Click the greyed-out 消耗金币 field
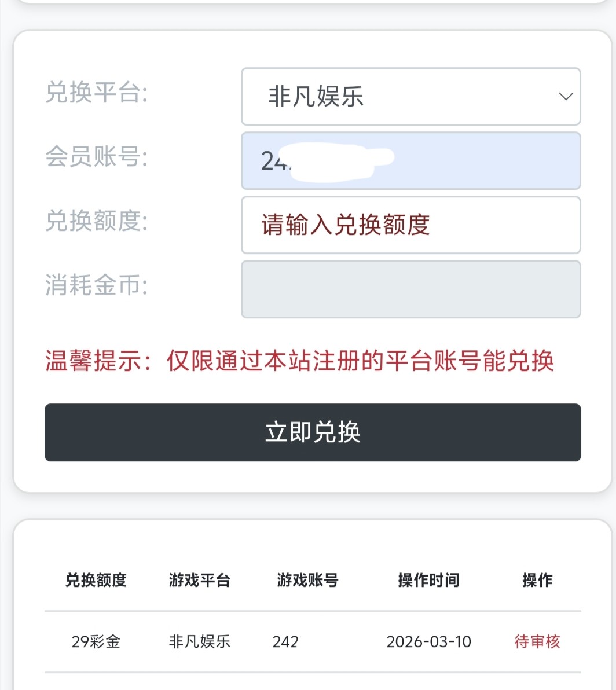This screenshot has height=690, width=616. click(410, 289)
